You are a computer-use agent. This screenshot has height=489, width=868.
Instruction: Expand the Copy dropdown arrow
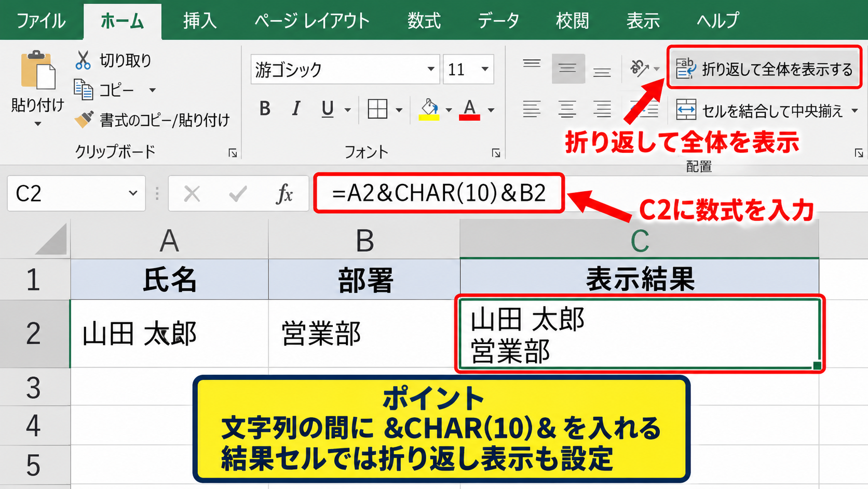pyautogui.click(x=152, y=90)
